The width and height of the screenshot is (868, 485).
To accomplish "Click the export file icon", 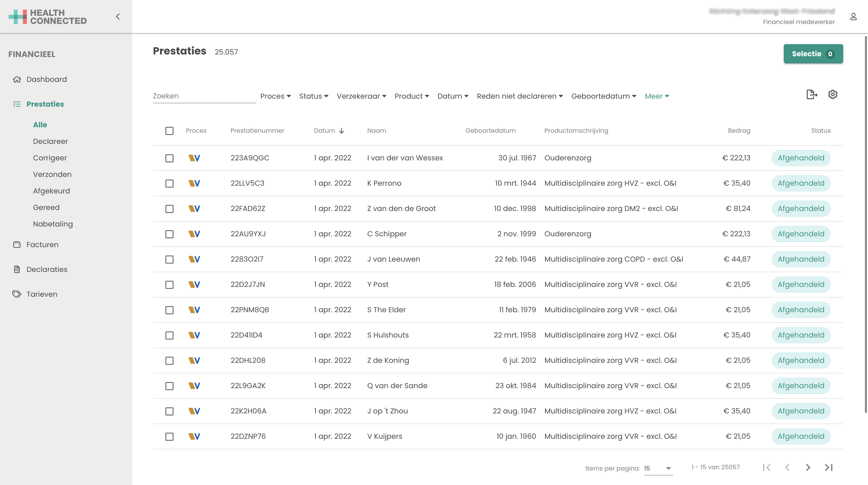I will coord(811,95).
